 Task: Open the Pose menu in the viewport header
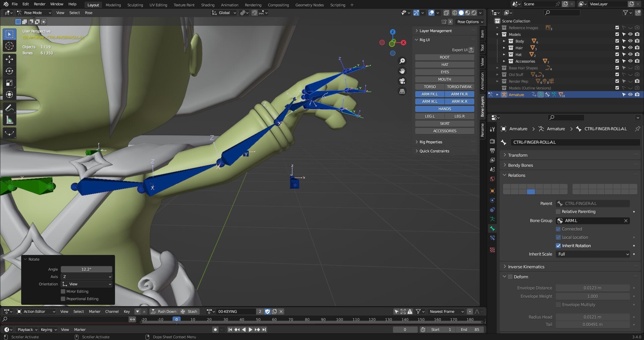(88, 12)
